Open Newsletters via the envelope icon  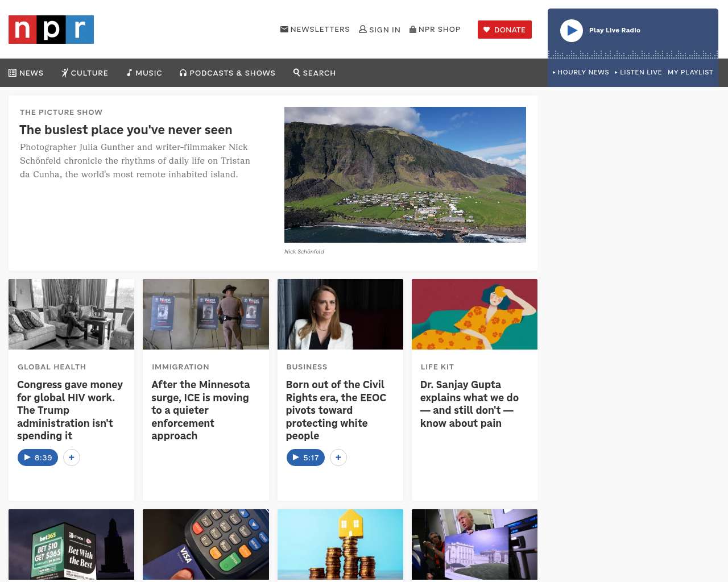click(x=284, y=29)
